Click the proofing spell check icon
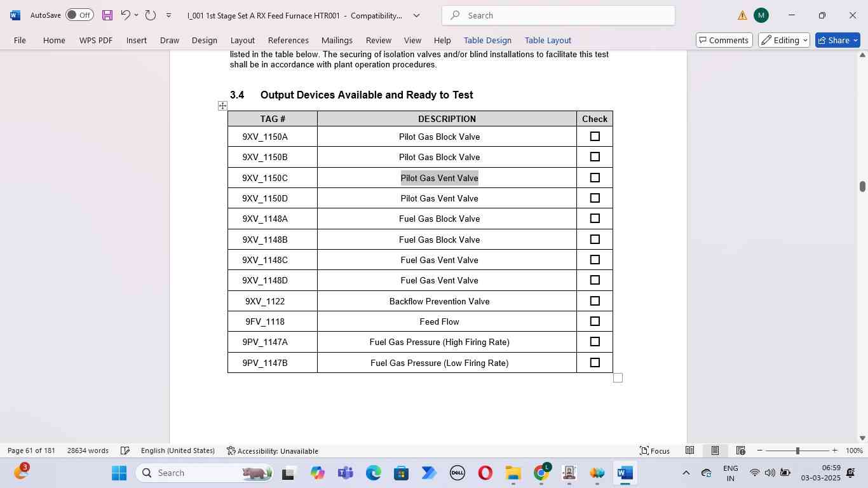 [125, 451]
